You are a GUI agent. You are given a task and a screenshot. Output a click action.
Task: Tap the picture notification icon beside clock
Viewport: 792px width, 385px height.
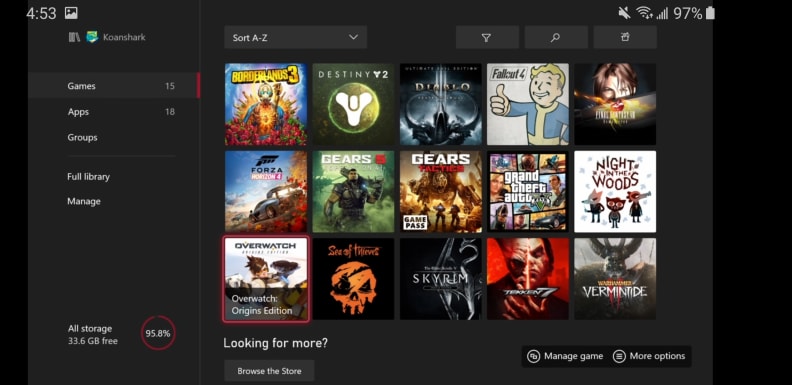point(71,13)
